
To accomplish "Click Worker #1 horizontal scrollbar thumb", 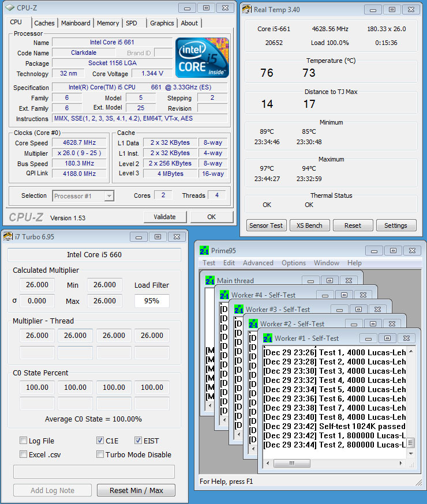I will [291, 463].
